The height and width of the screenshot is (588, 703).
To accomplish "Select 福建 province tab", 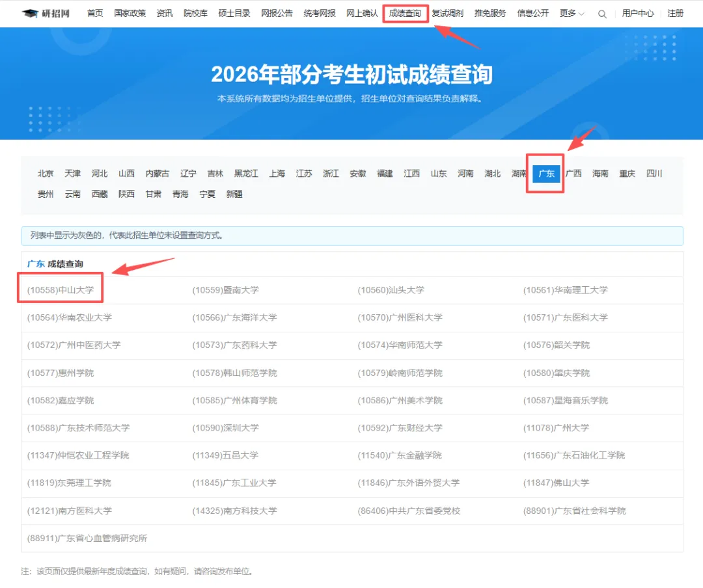I will point(385,174).
